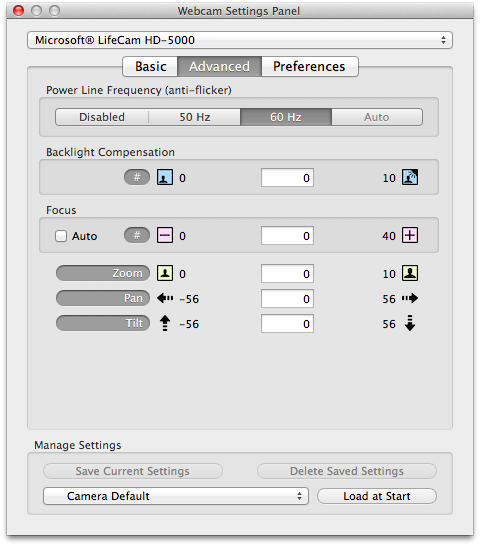Open the Microsoft LifeCam HD-5000 camera dropdown
The image size is (480, 546).
(x=240, y=40)
